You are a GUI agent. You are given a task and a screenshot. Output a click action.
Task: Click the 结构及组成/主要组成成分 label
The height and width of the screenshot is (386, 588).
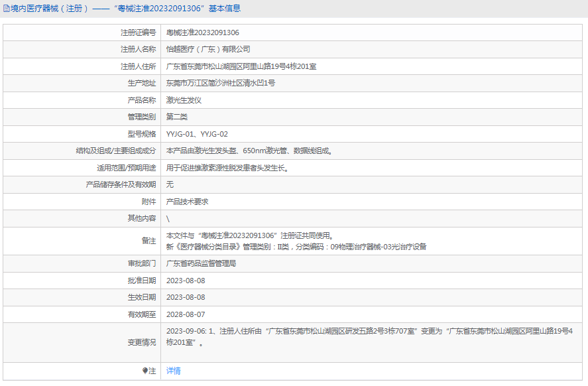tap(116, 151)
